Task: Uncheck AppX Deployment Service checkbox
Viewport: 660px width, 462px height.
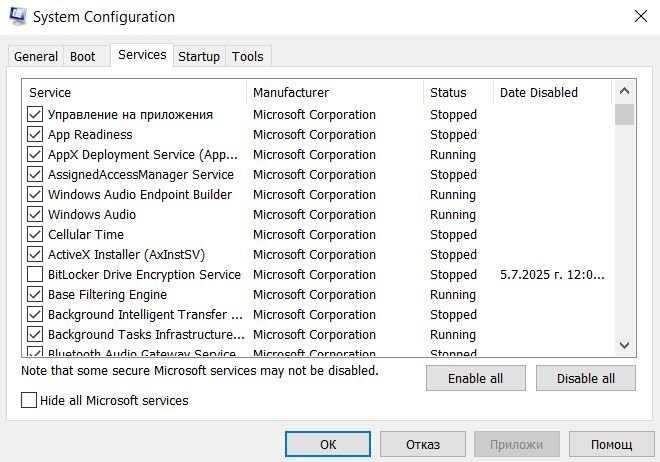Action: tap(35, 154)
